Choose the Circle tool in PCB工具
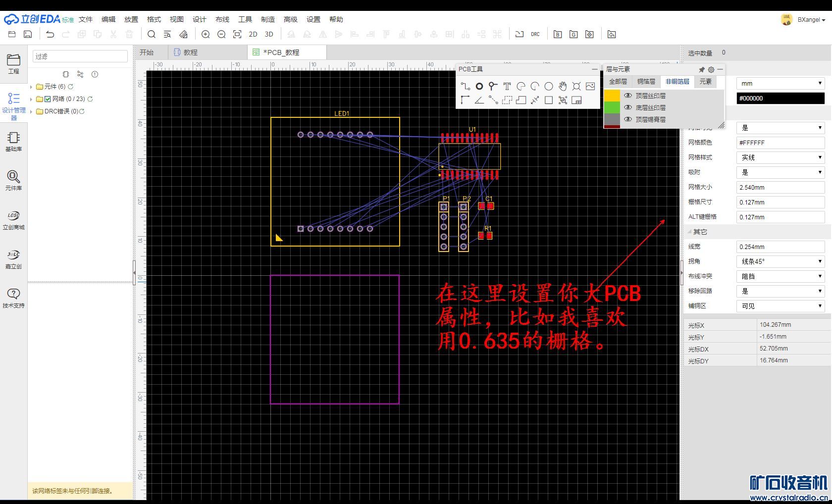This screenshot has height=504, width=832. tap(549, 86)
